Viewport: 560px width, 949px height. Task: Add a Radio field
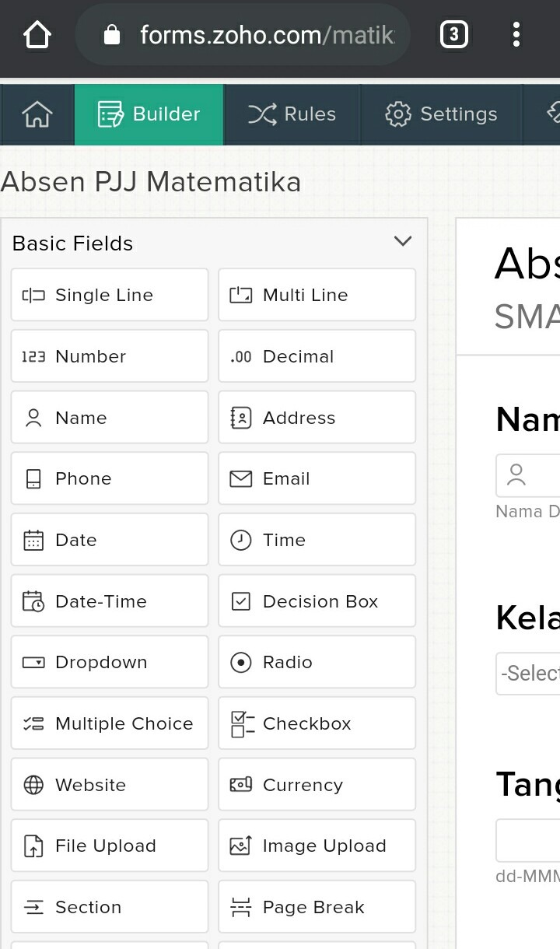point(317,662)
